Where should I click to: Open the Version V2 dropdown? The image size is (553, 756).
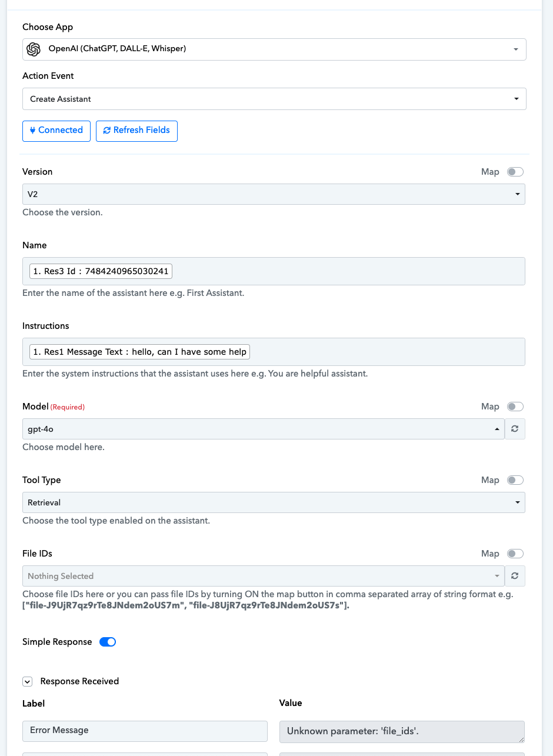(x=274, y=194)
